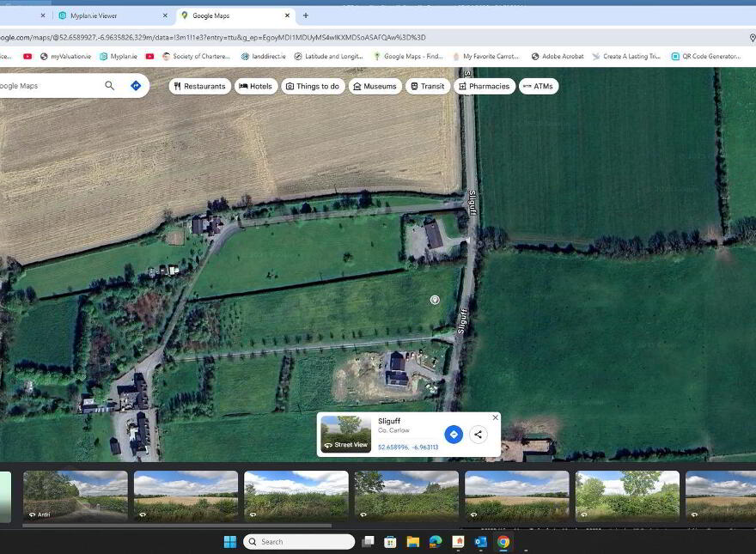756x554 pixels.
Task: Open the Ardri street view photo
Action: coord(76,496)
